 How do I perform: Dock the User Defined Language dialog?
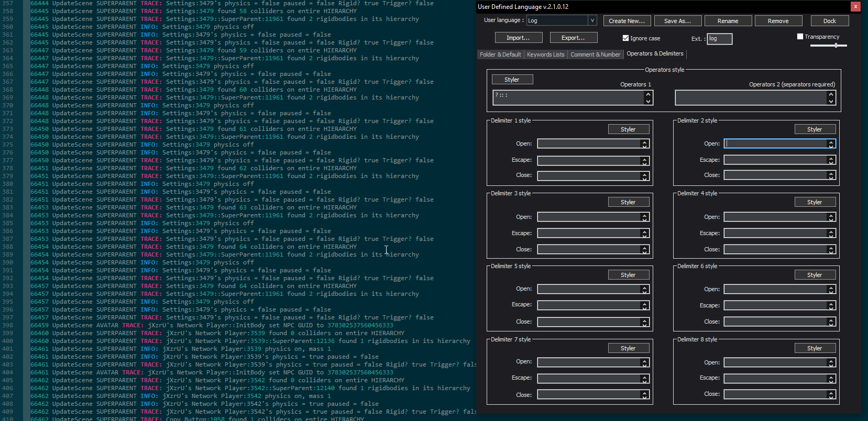click(829, 21)
